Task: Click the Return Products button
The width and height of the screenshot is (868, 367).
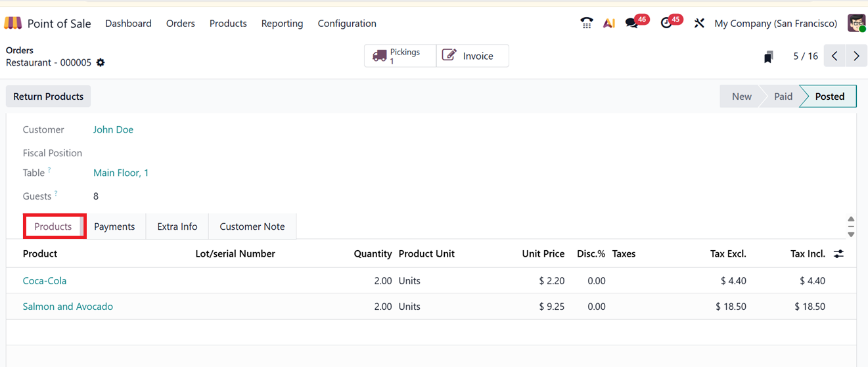Action: pos(49,97)
